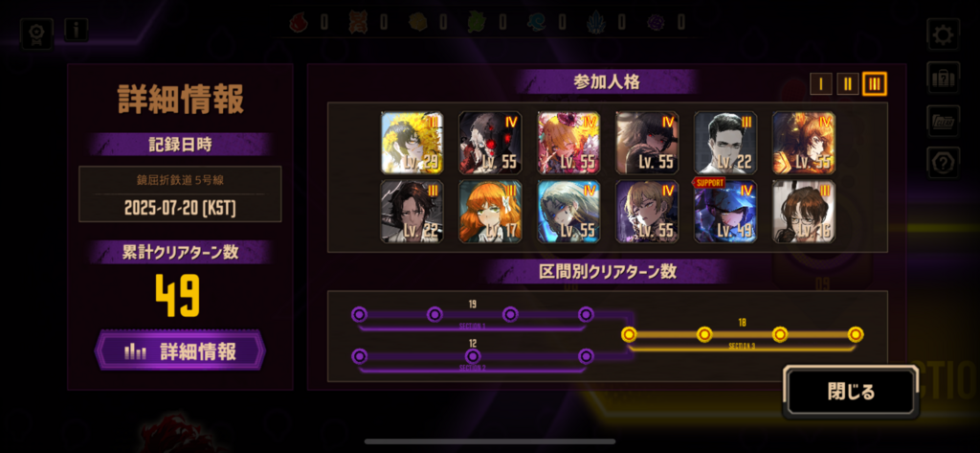
Task: Click middle node of Section 2 track
Action: pyautogui.click(x=473, y=356)
